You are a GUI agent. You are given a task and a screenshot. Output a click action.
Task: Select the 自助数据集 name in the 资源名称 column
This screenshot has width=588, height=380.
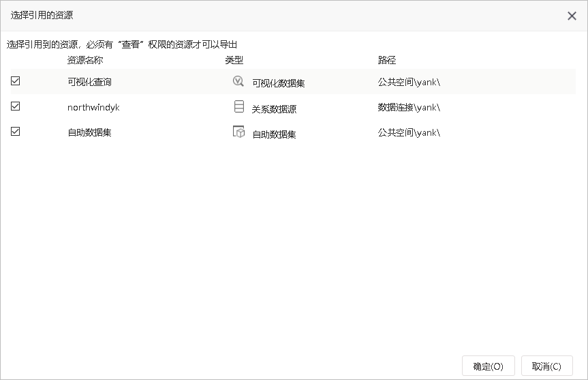tap(90, 132)
